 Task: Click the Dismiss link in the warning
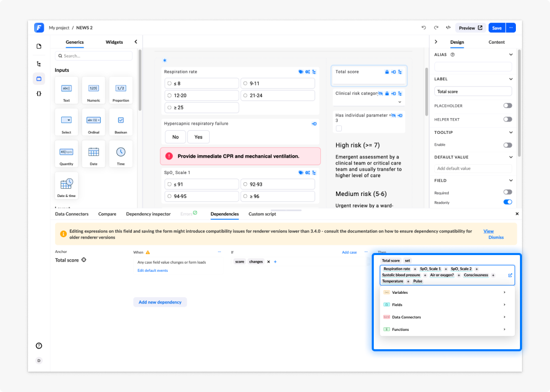click(x=496, y=237)
